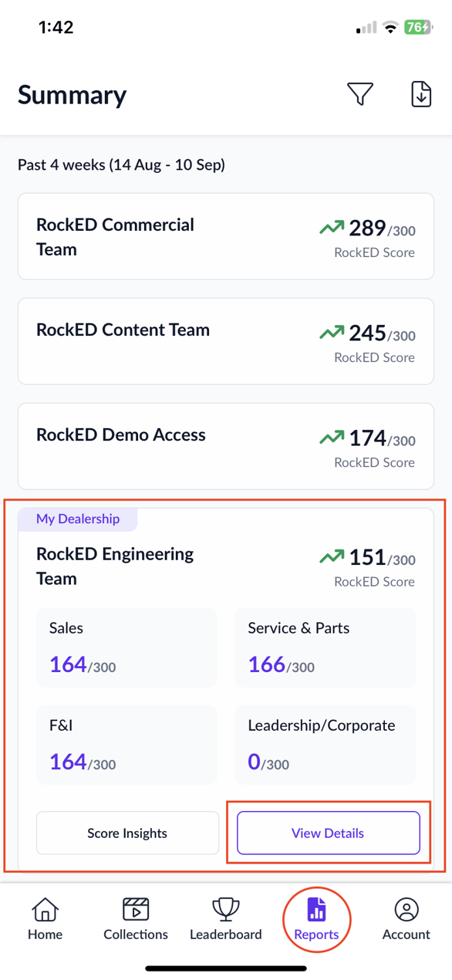Viewport: 452px width, 980px height.
Task: Click the highlighted View Details button
Action: click(327, 833)
